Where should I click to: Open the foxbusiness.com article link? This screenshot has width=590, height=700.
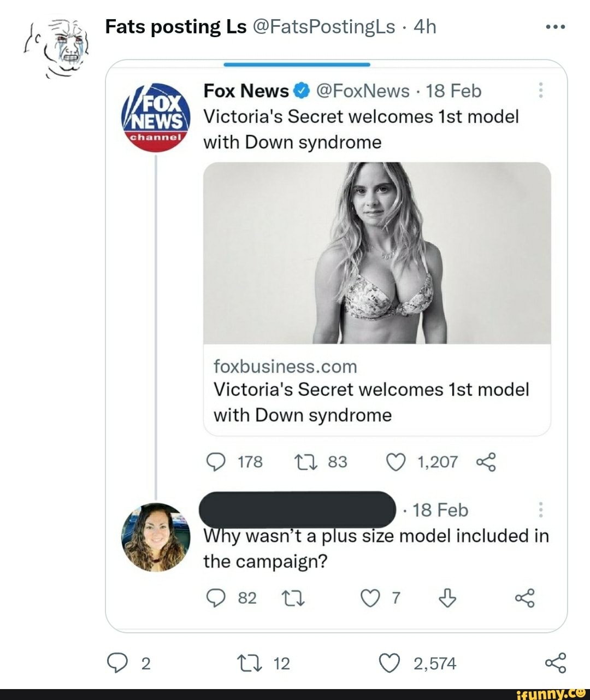[285, 366]
